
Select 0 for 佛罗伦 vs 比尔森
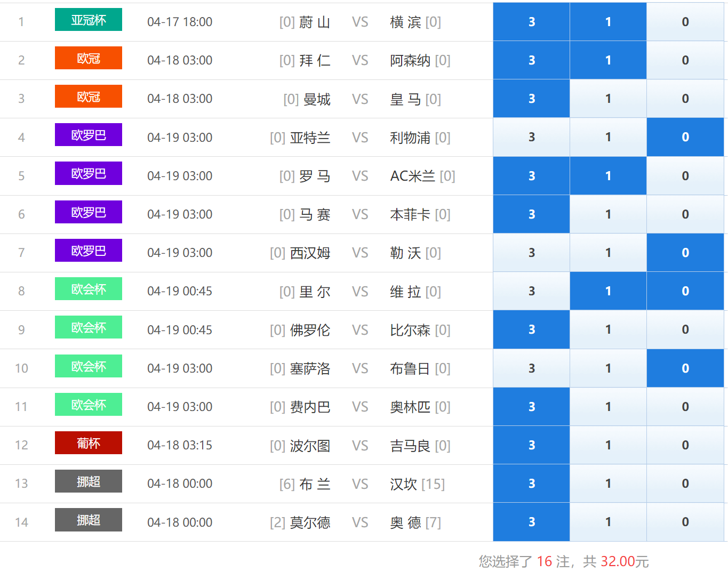(685, 329)
